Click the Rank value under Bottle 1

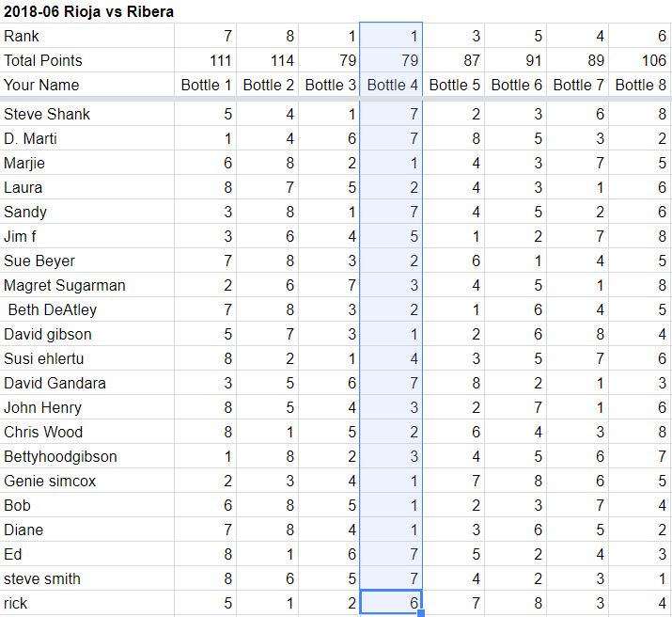(x=206, y=36)
